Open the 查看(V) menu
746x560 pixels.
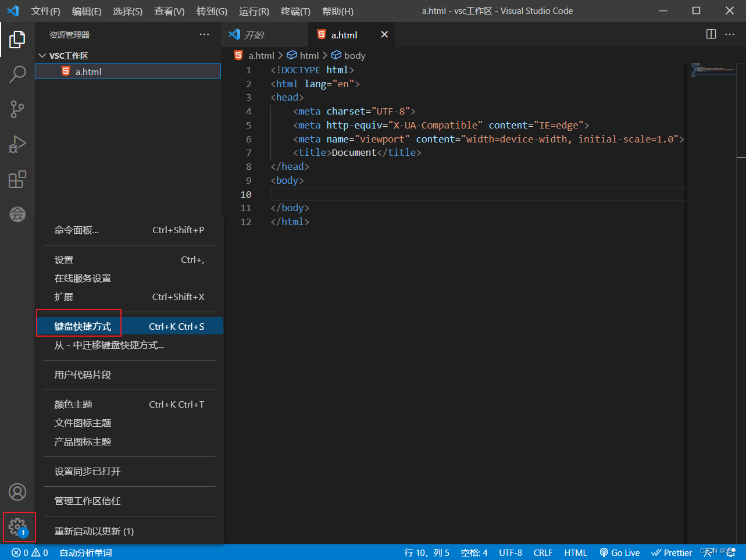(x=169, y=11)
